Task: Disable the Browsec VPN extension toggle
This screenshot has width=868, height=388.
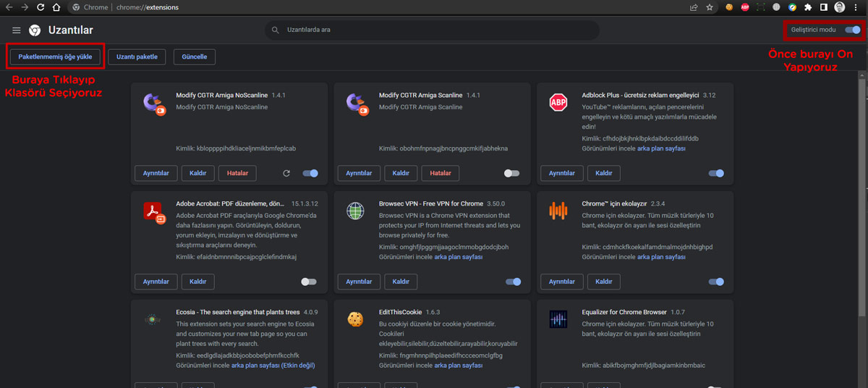Action: tap(514, 282)
